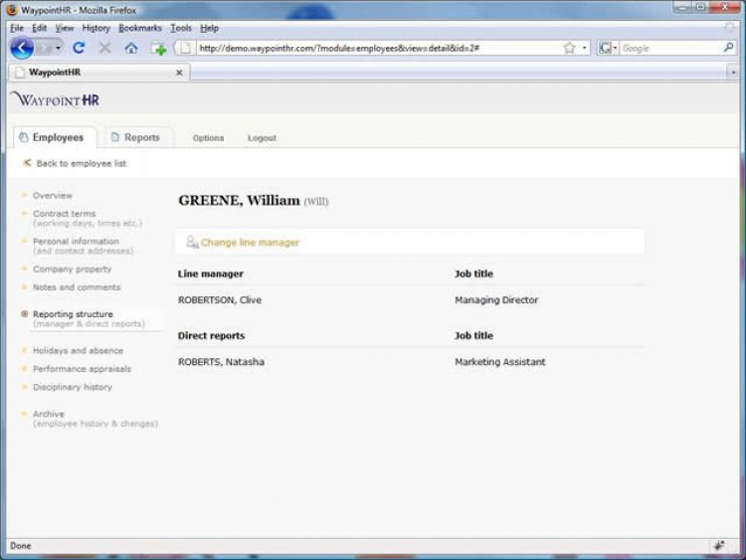
Task: Close the WaypointHR browser tab
Action: (179, 73)
